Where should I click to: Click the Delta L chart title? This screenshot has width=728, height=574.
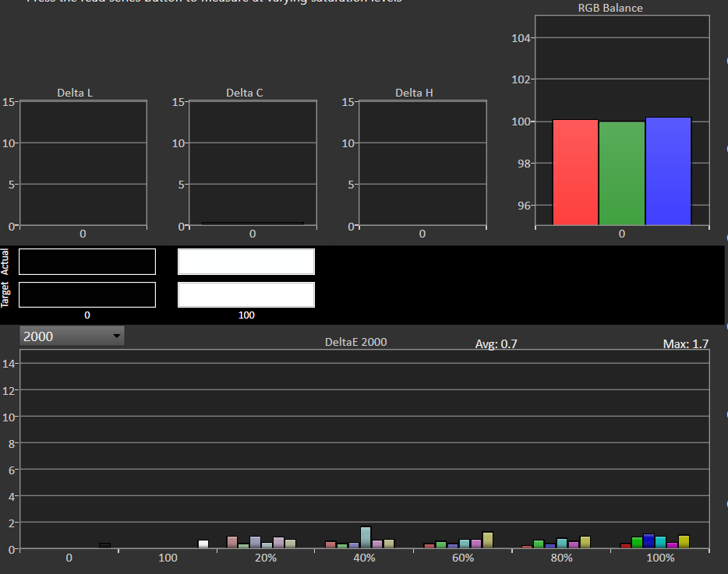[x=75, y=93]
